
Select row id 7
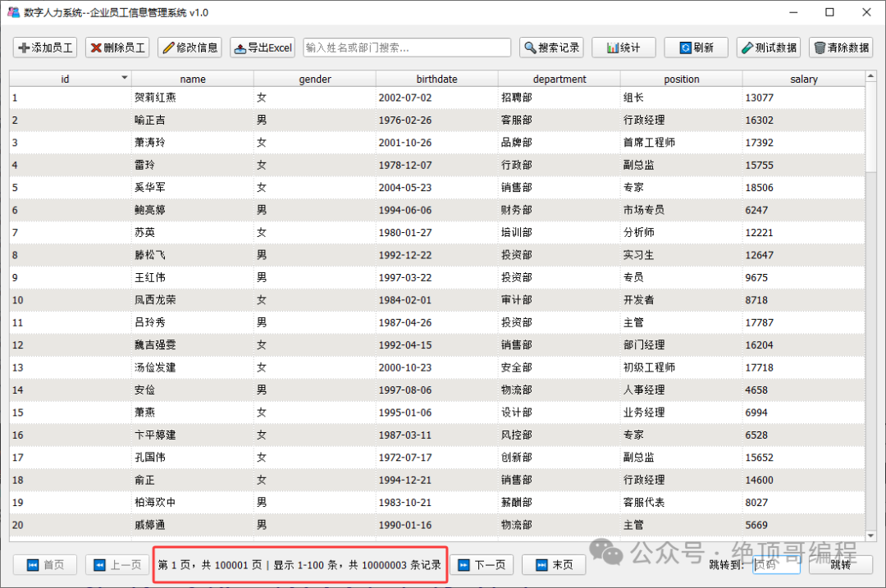70,232
